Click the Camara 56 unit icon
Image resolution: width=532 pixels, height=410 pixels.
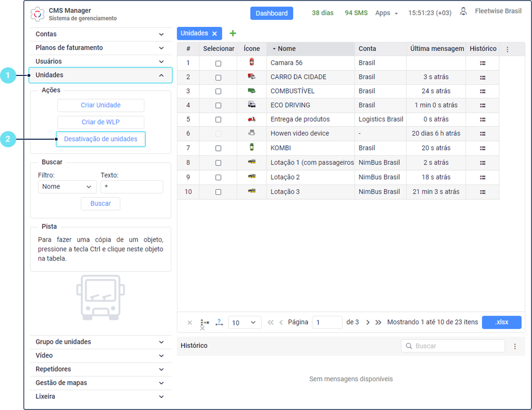click(252, 62)
